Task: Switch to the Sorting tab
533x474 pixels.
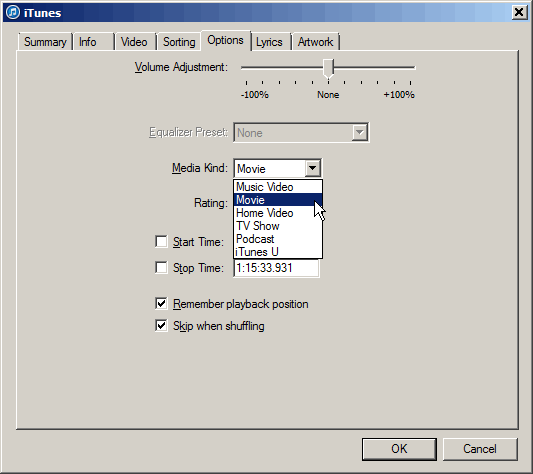Action: click(x=179, y=42)
